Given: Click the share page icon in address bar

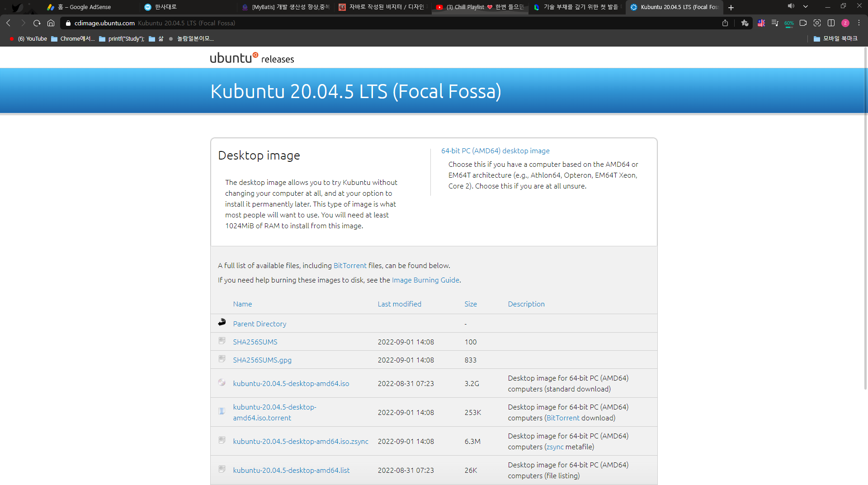Looking at the screenshot, I should [x=725, y=23].
